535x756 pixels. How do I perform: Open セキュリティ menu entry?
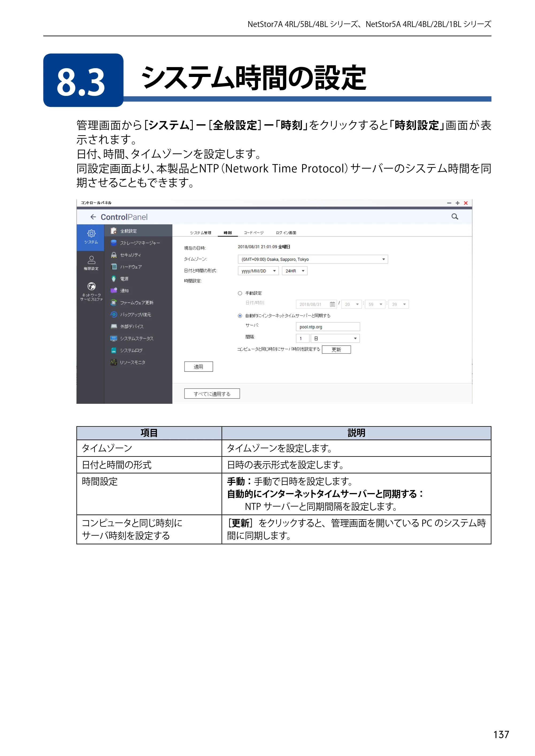138,255
